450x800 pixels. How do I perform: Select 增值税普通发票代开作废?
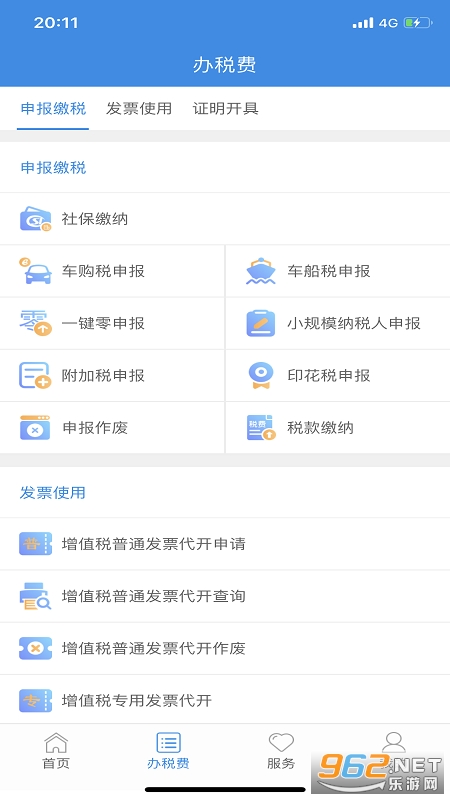pyautogui.click(x=225, y=648)
